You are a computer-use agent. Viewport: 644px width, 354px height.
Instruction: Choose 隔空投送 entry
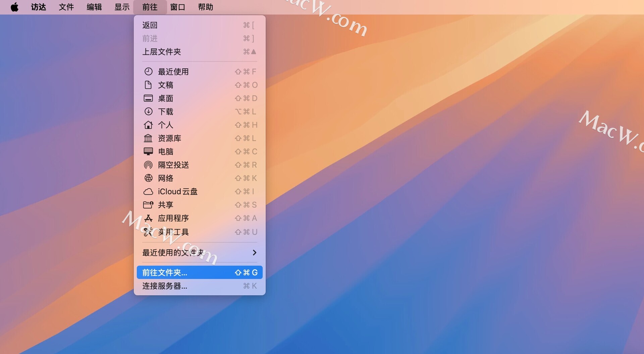tap(200, 165)
